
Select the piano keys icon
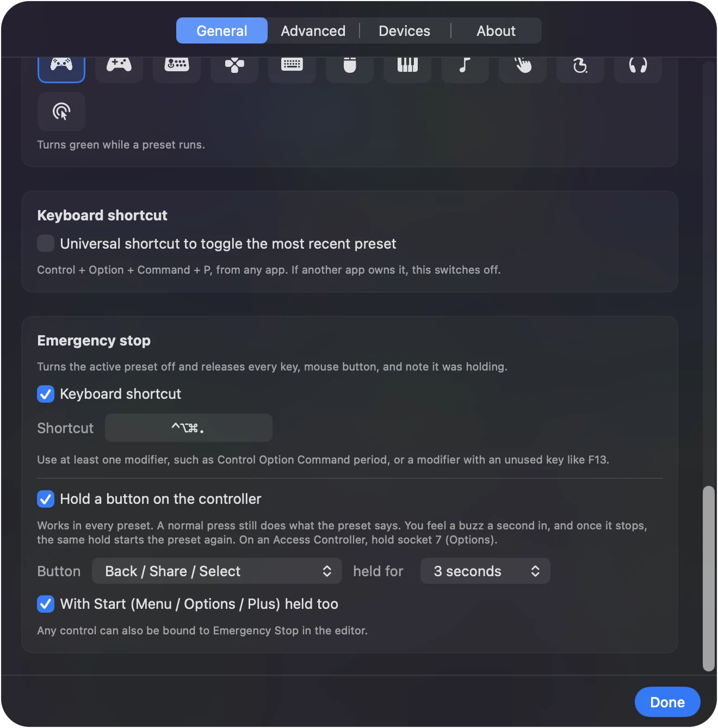[407, 69]
